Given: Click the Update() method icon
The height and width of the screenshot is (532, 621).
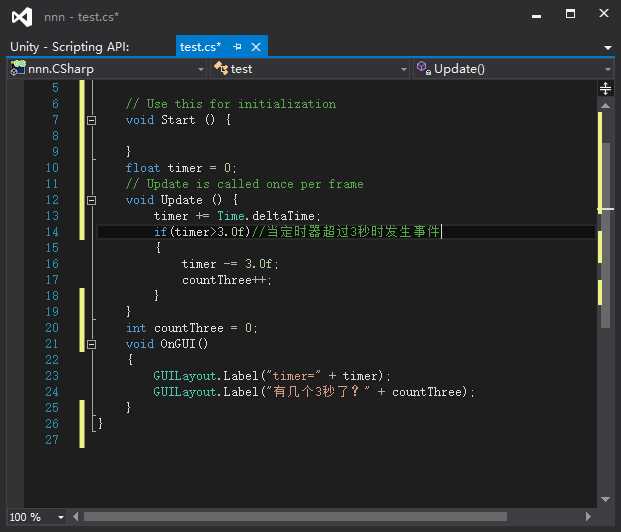Looking at the screenshot, I should coord(423,68).
